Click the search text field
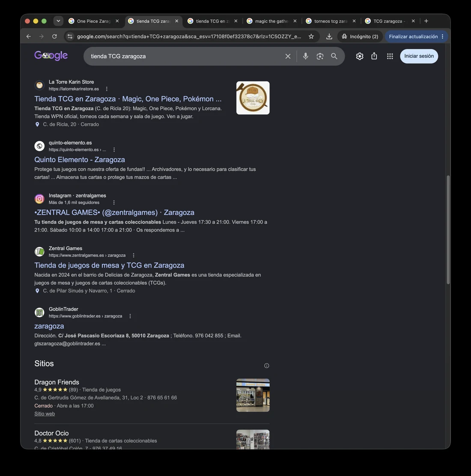Viewport: 471px width, 476px height. click(185, 56)
